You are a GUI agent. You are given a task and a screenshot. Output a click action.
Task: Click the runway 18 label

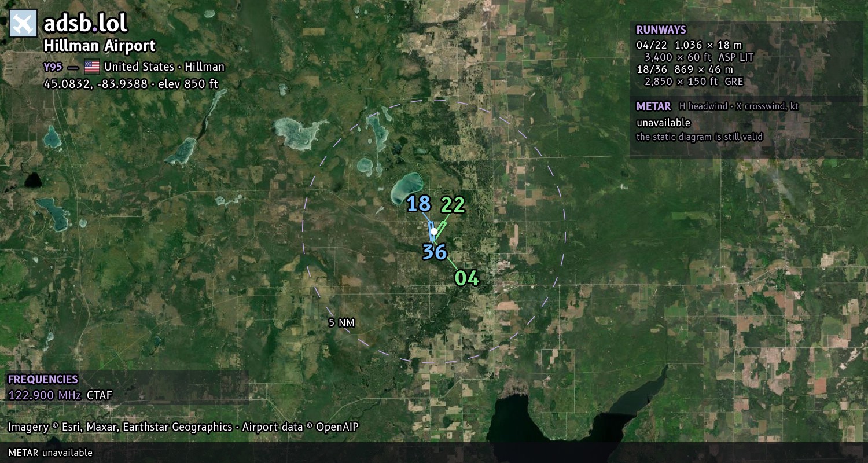pos(418,204)
